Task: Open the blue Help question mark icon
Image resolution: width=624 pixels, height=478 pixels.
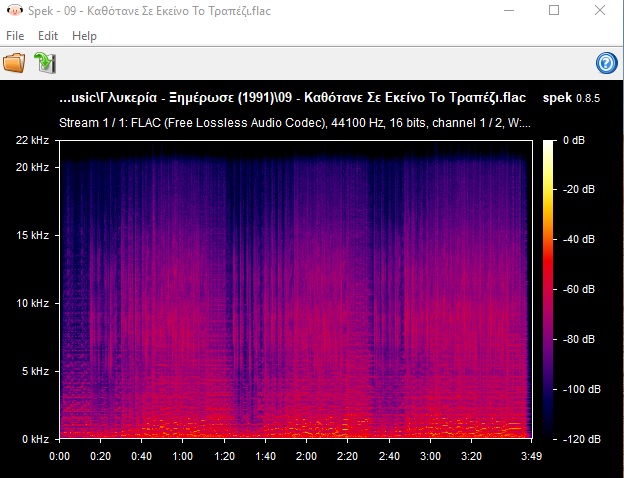Action: [606, 63]
